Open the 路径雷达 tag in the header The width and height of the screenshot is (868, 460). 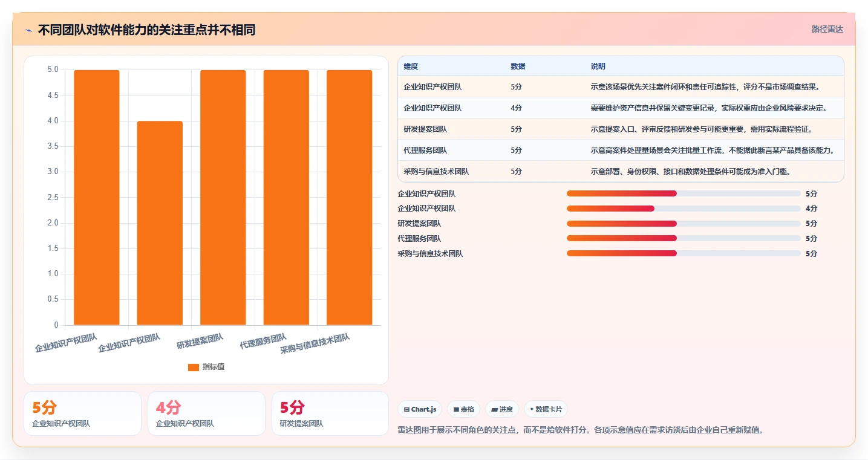(x=827, y=29)
